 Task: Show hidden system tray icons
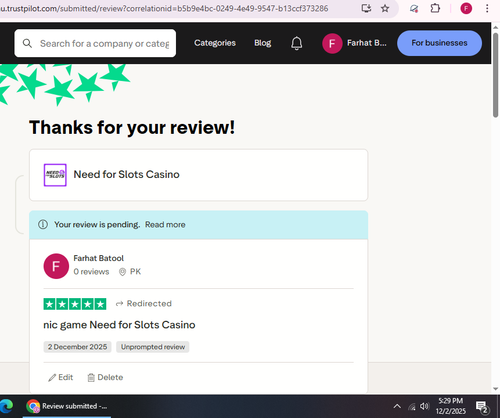tap(397, 406)
